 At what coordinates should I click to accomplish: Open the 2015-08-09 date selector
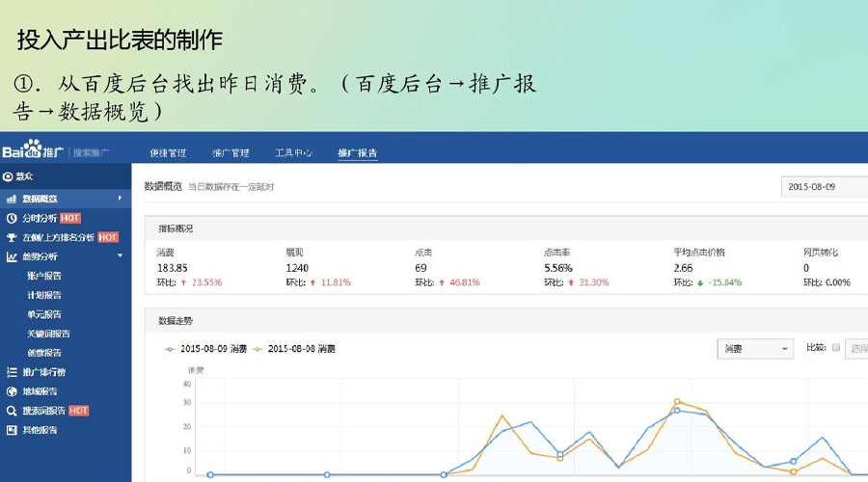(x=823, y=187)
